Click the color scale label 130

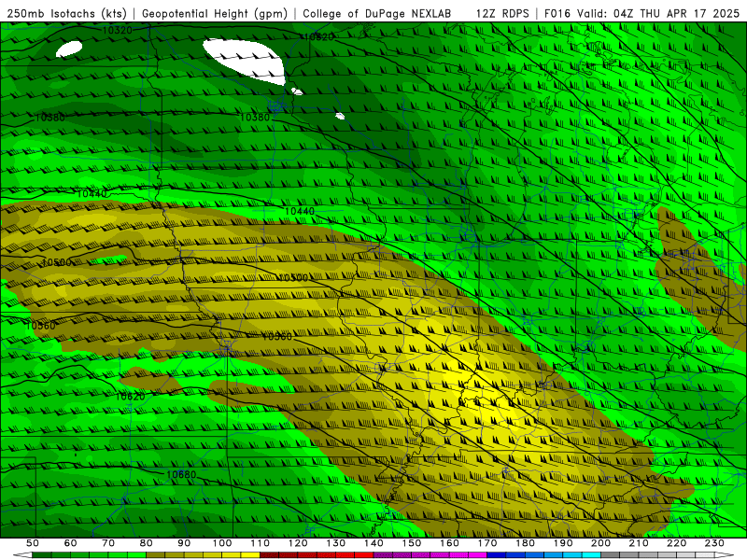coord(336,543)
